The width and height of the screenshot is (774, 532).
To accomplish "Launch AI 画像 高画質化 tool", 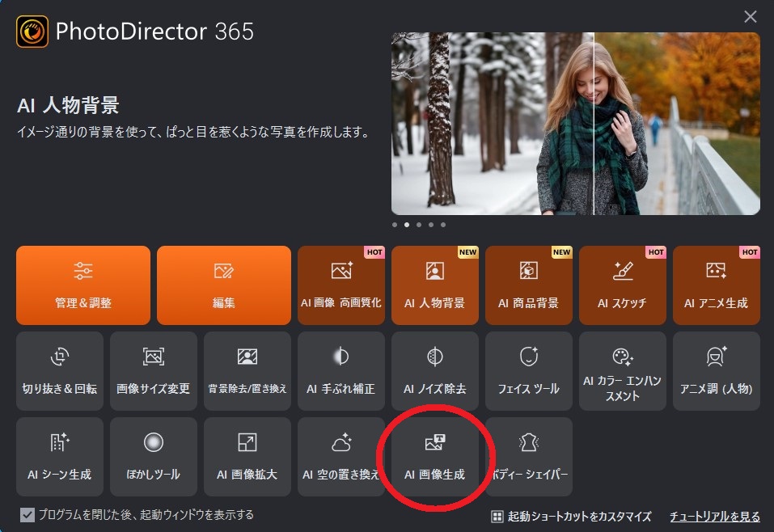I will tap(341, 285).
